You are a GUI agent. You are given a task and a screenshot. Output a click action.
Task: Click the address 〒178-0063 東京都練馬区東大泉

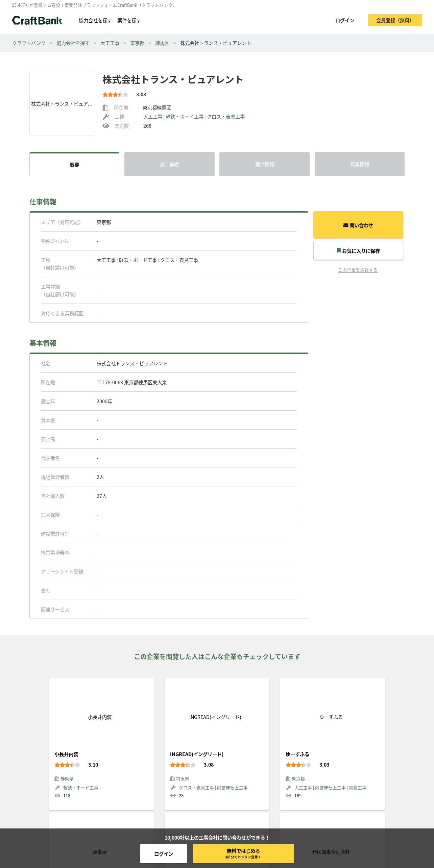pos(132,383)
